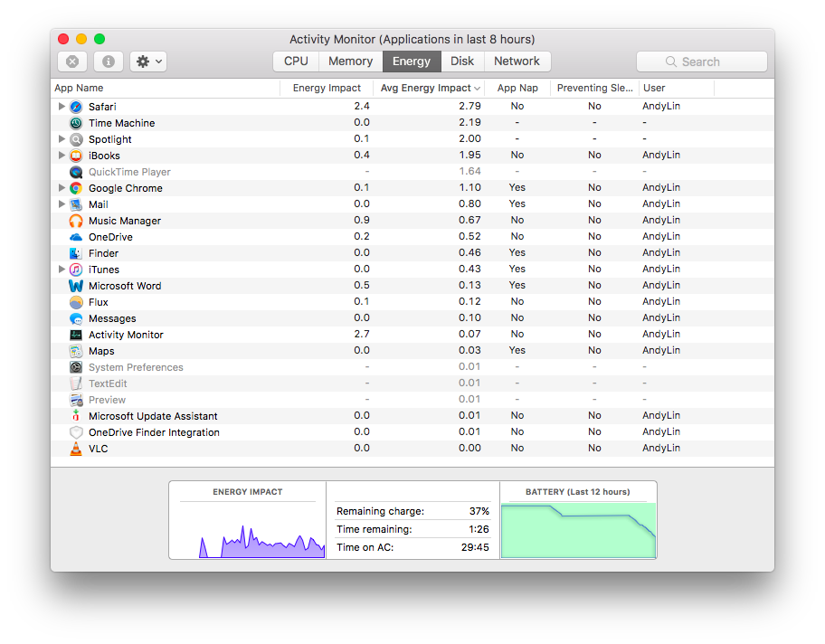
Task: Click the Microsoft Word icon
Action: [x=76, y=286]
